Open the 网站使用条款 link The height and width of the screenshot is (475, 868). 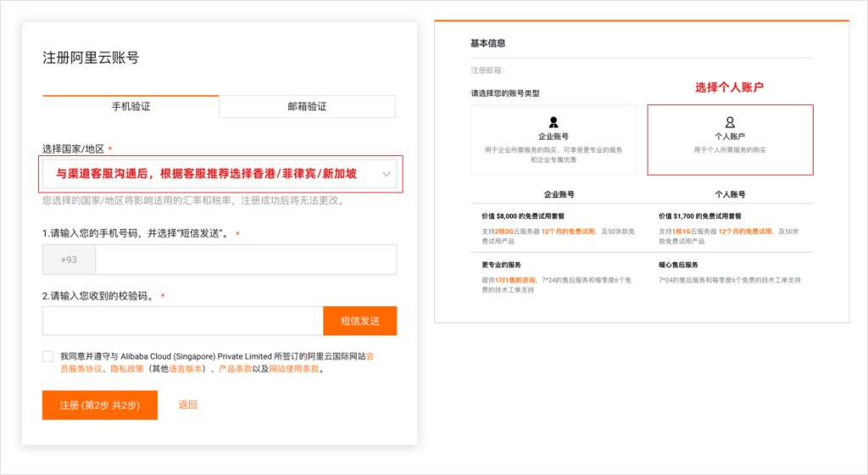coord(294,369)
